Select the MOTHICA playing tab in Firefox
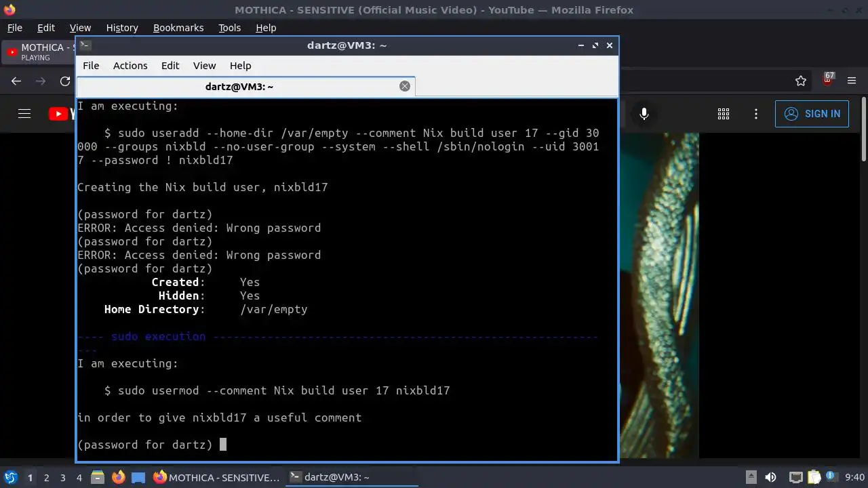Screen dimensions: 868x488 (x=39, y=52)
